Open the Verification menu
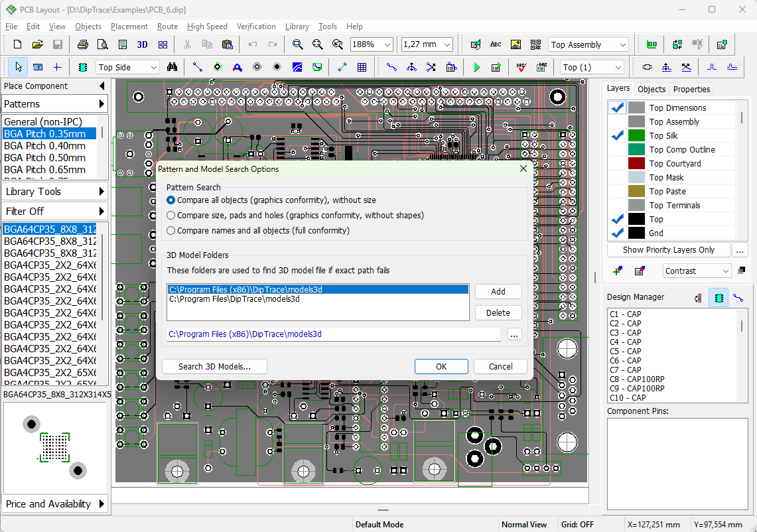This screenshot has height=532, width=757. [x=256, y=27]
